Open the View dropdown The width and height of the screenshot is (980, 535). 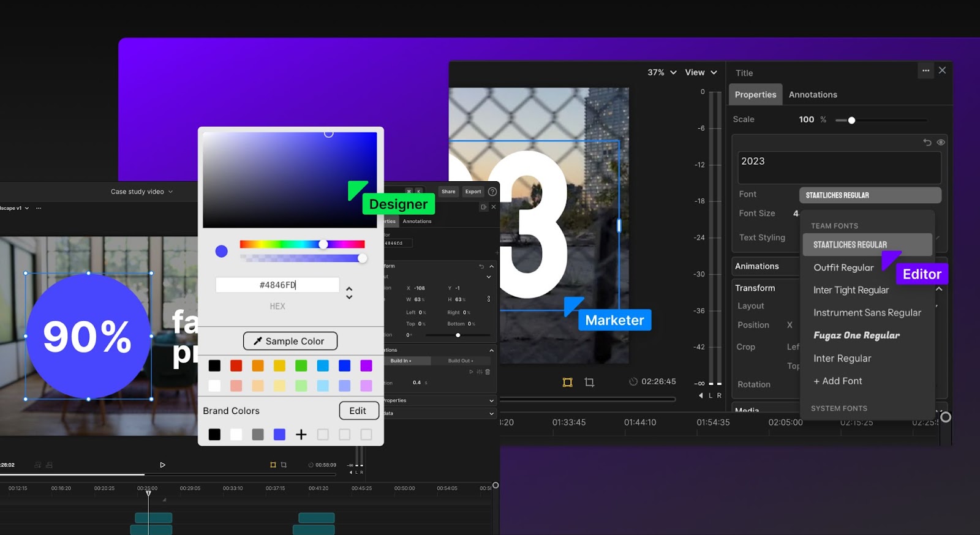(x=701, y=72)
